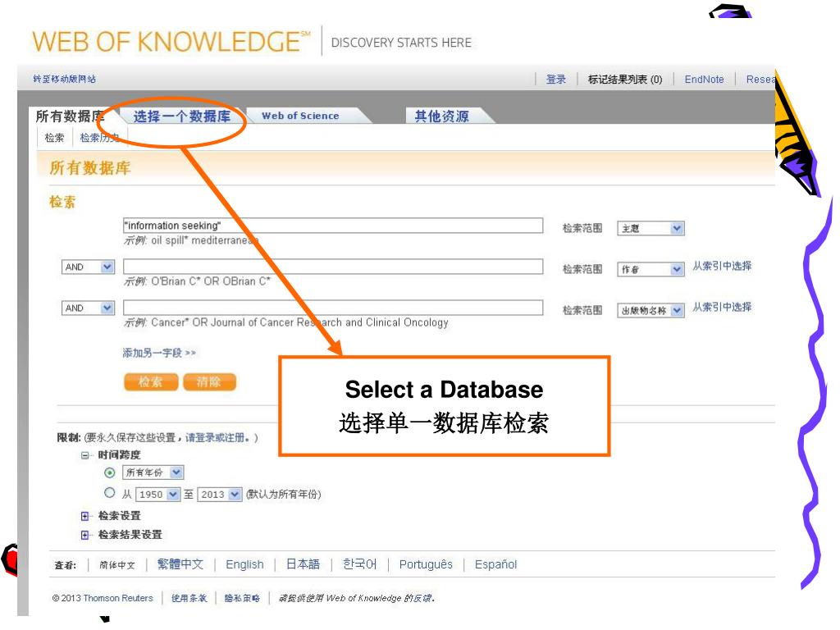Click the third search input field
This screenshot has width=840, height=630.
point(333,308)
